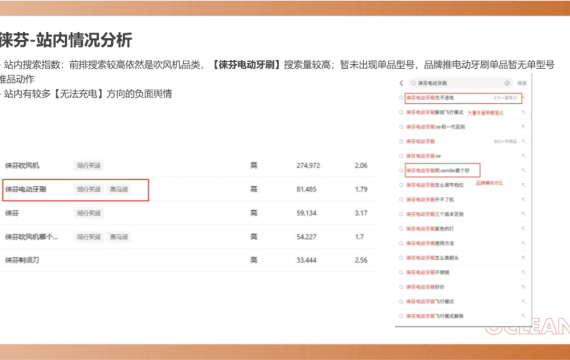570x360 pixels.
Task: Click 同行买词 tag on the 徕芬 row
Action: coord(88,213)
